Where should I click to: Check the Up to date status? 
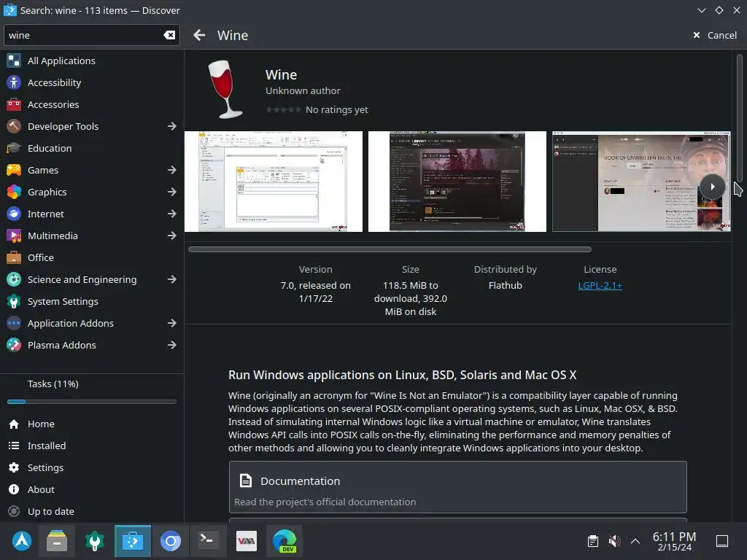pos(92,511)
